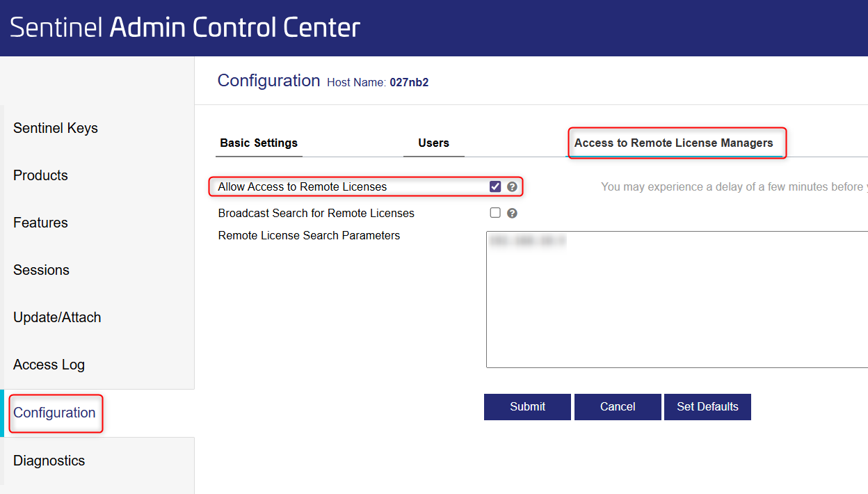
Task: Click Set Defaults button
Action: pyautogui.click(x=707, y=407)
